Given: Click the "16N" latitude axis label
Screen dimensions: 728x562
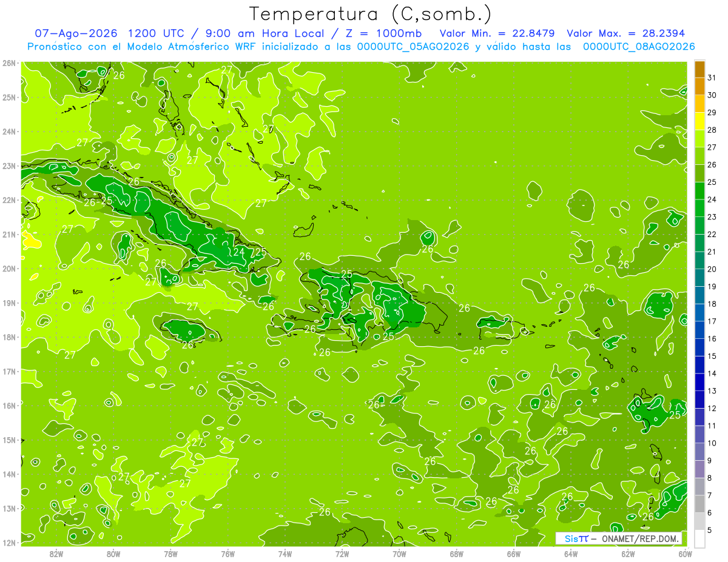Looking at the screenshot, I should (9, 406).
